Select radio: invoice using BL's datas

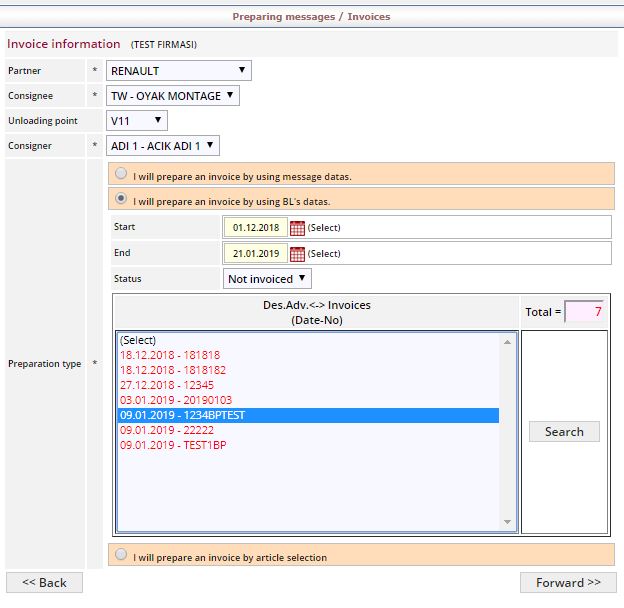click(121, 199)
